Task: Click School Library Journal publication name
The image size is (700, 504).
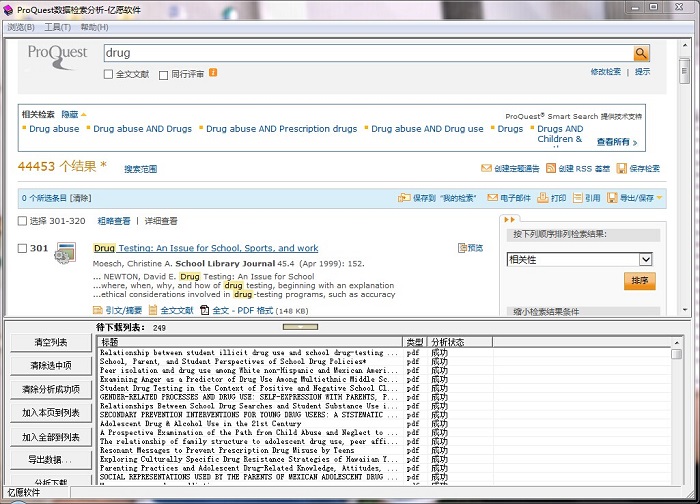Action: pyautogui.click(x=225, y=263)
